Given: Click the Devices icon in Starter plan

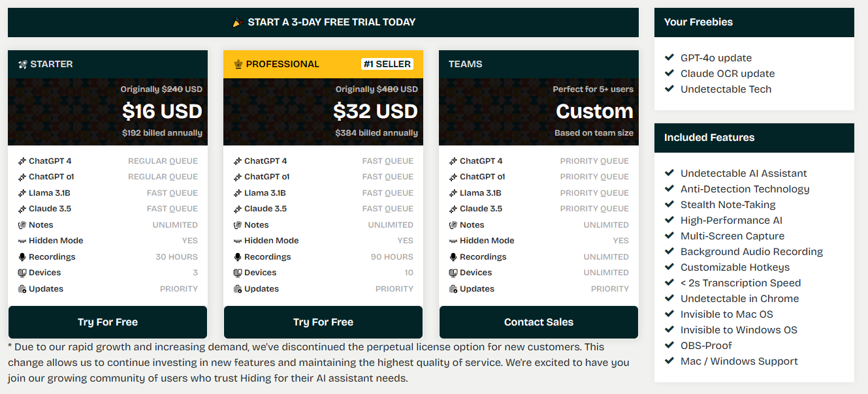Looking at the screenshot, I should click(x=22, y=273).
